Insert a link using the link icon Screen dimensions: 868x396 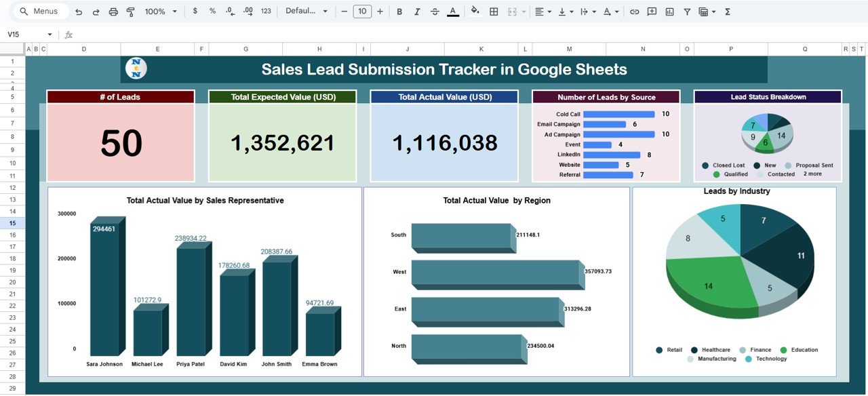point(634,12)
